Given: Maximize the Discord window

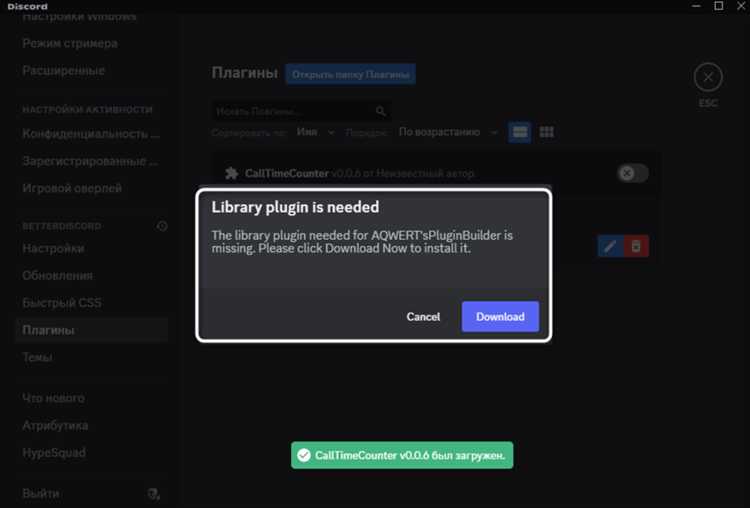Looking at the screenshot, I should (718, 6).
